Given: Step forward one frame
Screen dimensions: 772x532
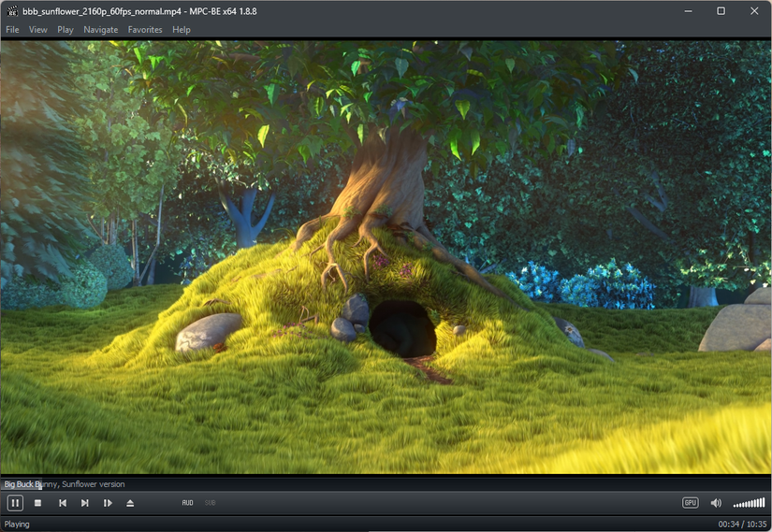Looking at the screenshot, I should click(108, 503).
